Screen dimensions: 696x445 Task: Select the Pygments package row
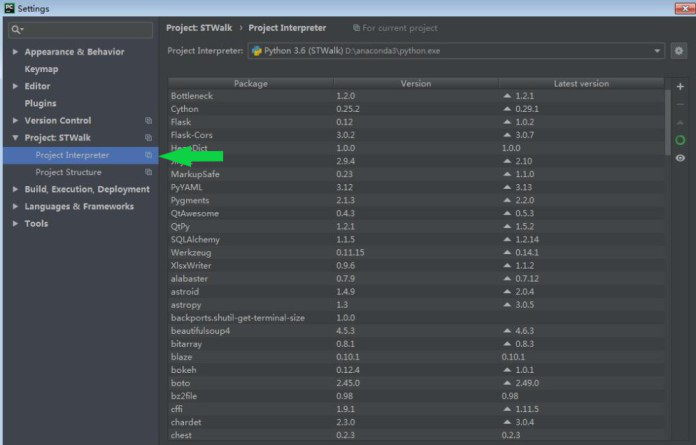416,200
